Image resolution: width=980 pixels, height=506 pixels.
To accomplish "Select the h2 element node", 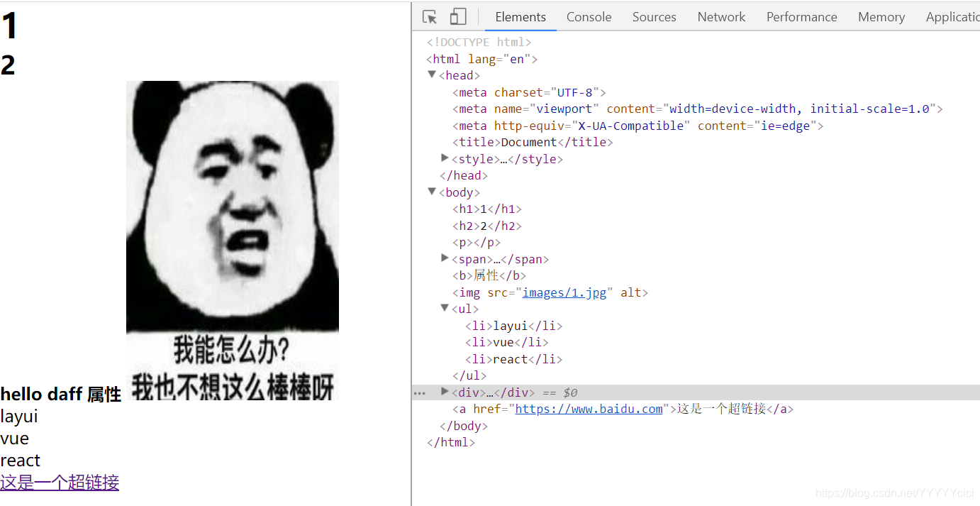I will (487, 226).
